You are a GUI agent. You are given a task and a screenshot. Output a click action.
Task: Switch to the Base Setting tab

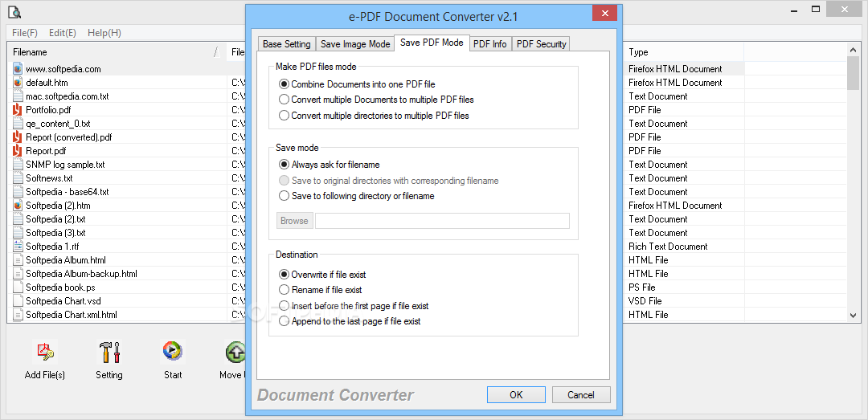pos(287,44)
